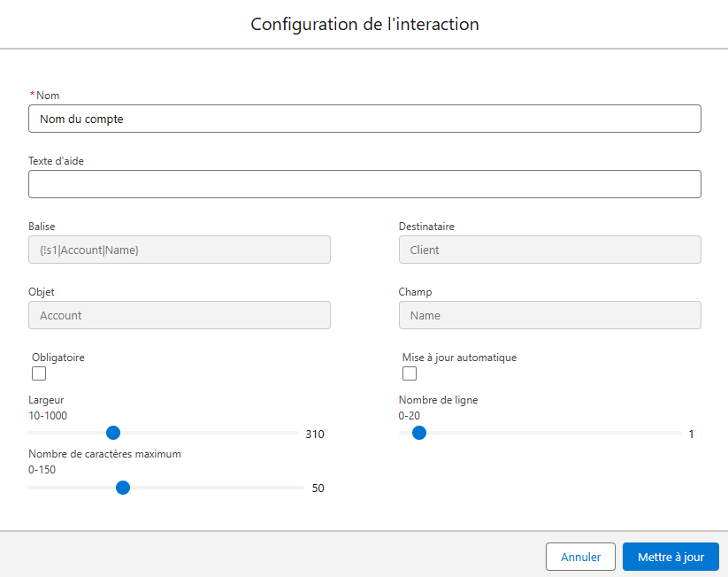Viewport: 728px width, 577px height.
Task: Enable the Obligatoire checkbox
Action: (39, 373)
